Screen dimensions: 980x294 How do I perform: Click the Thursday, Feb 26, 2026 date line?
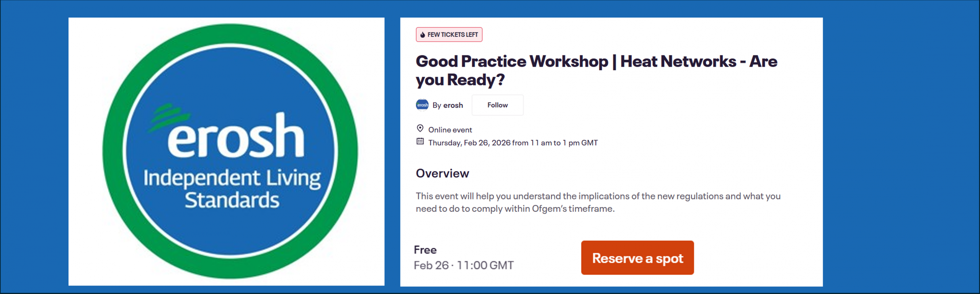(x=513, y=143)
